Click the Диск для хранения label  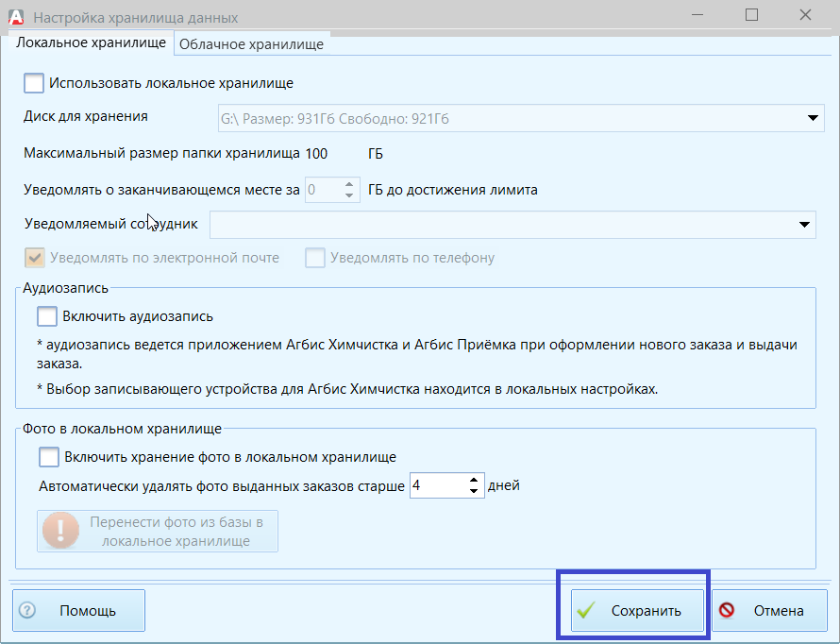86,116
